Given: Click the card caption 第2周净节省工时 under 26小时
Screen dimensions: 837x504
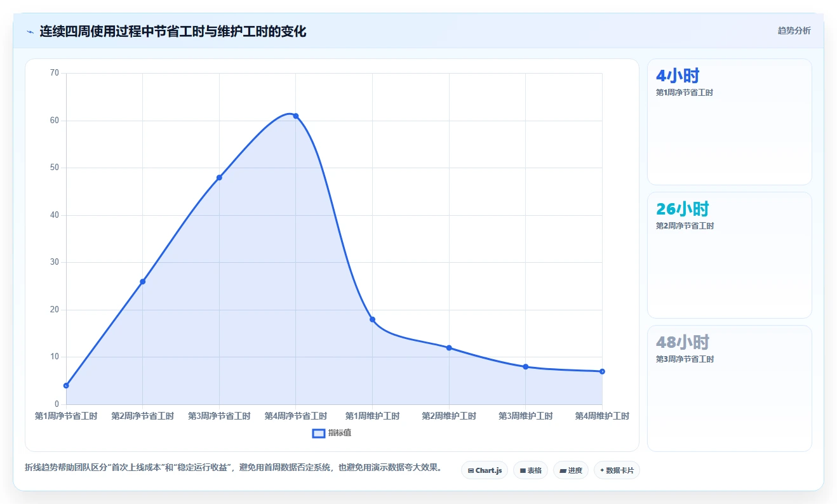Looking at the screenshot, I should point(685,226).
